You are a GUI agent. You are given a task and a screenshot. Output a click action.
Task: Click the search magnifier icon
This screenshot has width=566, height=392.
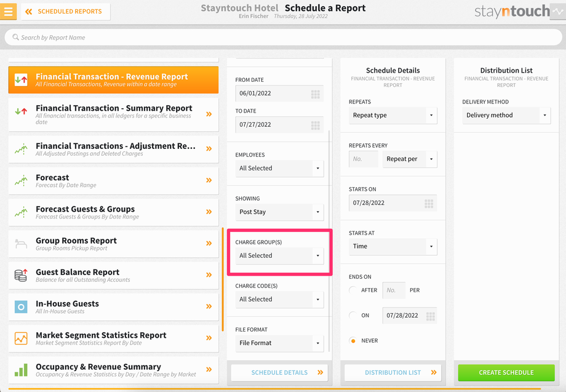coord(15,37)
